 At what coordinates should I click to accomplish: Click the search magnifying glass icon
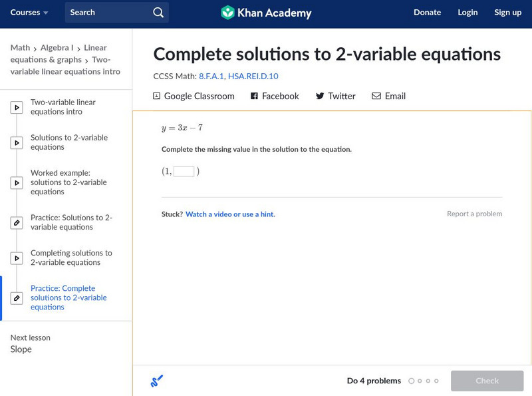pyautogui.click(x=158, y=12)
